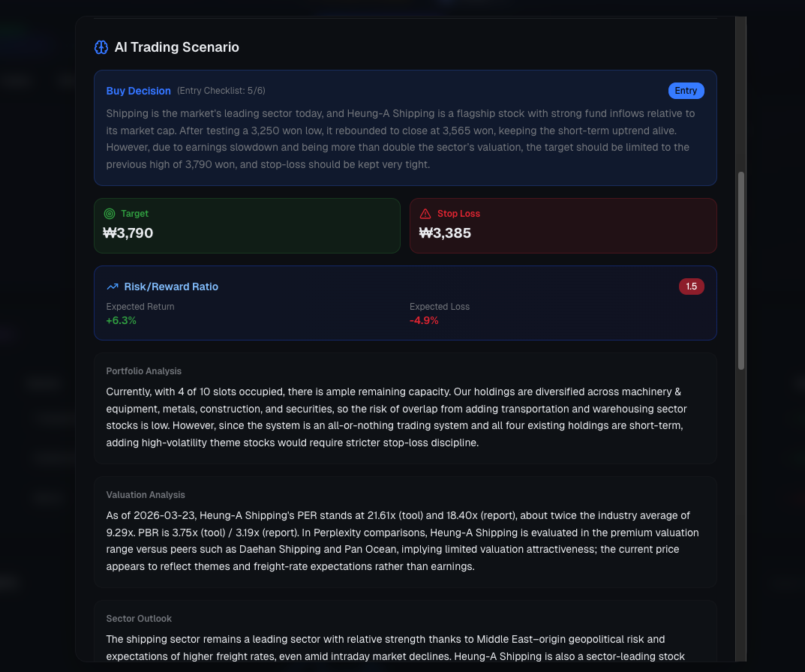
Task: Click the red 1.5 ratio badge
Action: tap(691, 286)
